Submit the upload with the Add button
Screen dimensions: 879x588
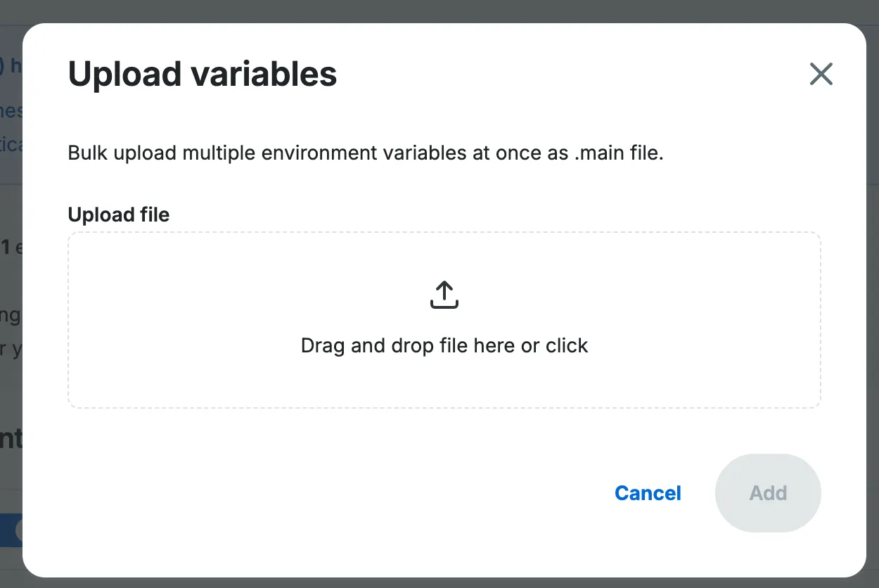(768, 493)
